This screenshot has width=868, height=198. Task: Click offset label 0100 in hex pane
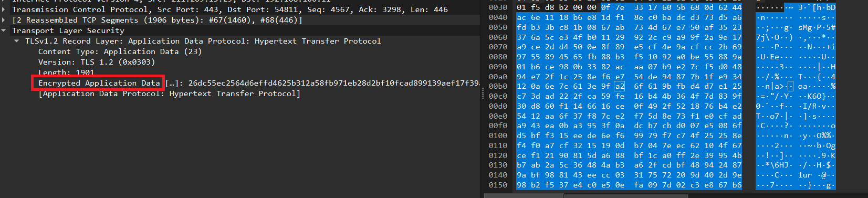click(498, 136)
